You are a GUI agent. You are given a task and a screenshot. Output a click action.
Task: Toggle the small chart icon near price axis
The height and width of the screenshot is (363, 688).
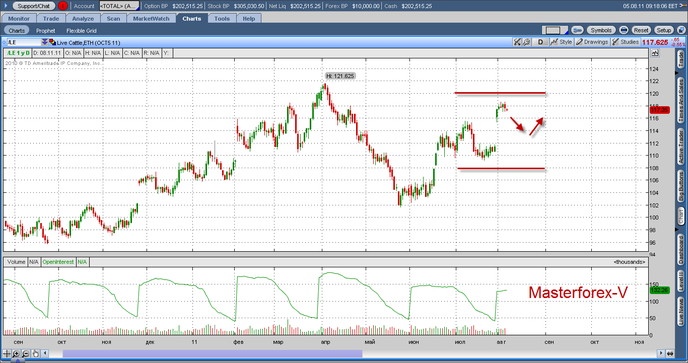point(655,53)
